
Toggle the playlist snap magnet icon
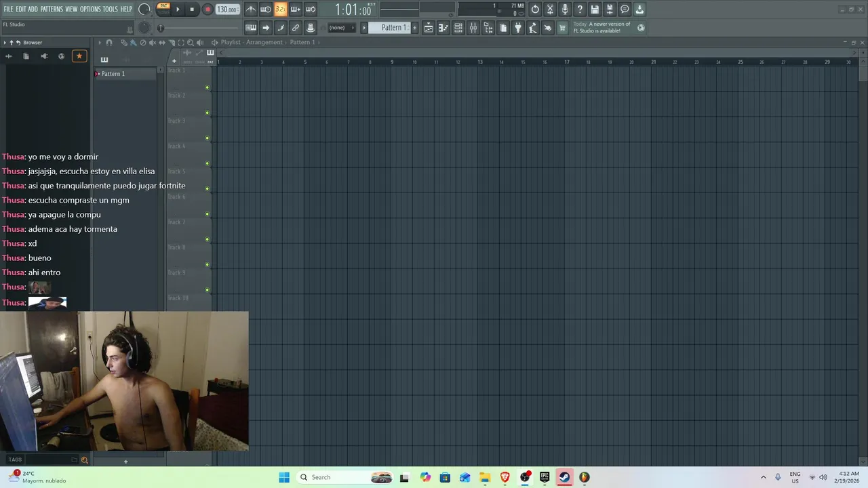[109, 42]
